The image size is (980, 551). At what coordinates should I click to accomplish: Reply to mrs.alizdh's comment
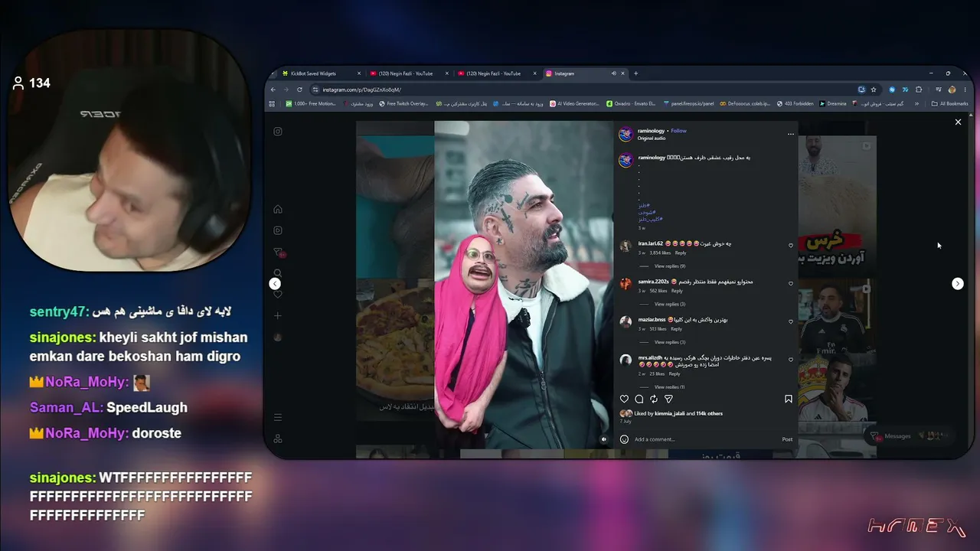pyautogui.click(x=675, y=373)
